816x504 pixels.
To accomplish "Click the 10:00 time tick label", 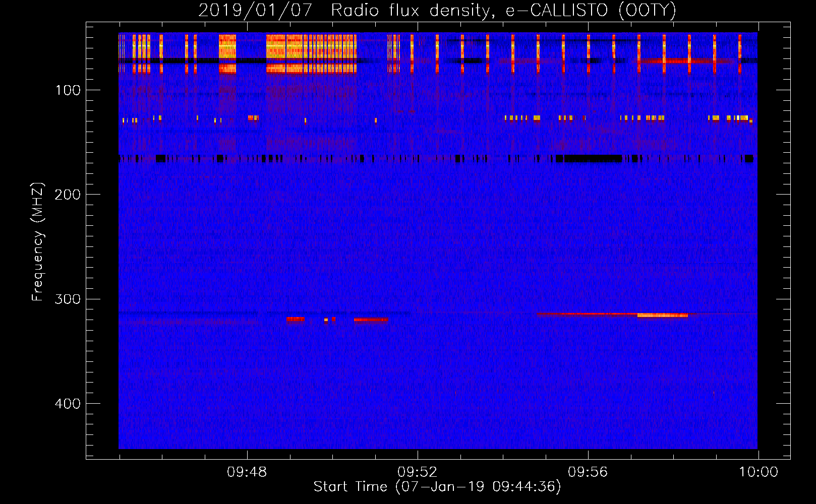I will [x=758, y=472].
